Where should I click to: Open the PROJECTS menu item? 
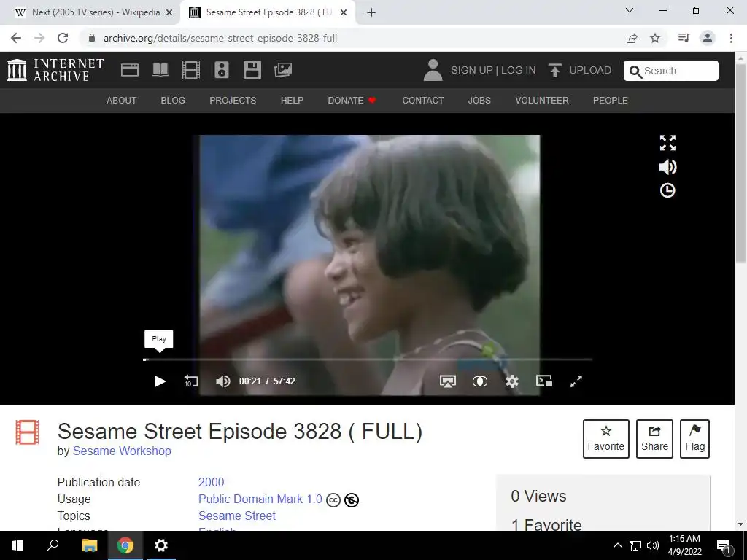pos(233,101)
